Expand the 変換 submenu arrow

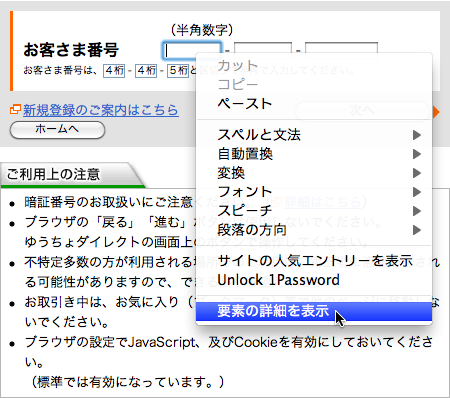pyautogui.click(x=417, y=173)
